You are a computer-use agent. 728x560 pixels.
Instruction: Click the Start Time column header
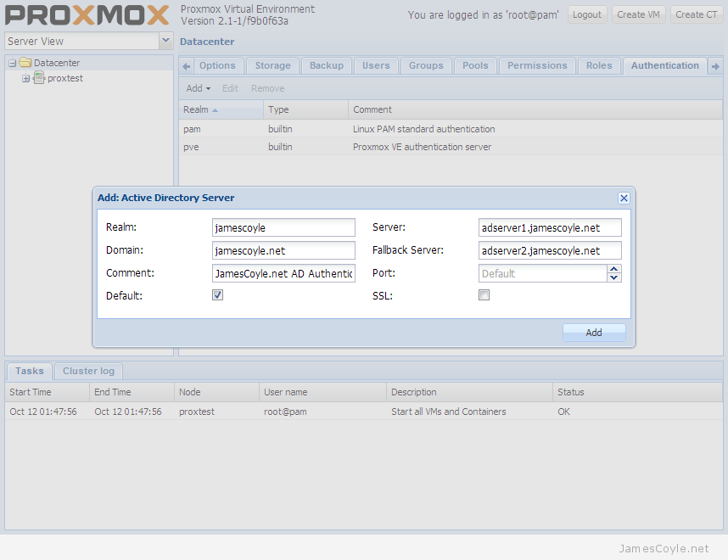(x=47, y=392)
